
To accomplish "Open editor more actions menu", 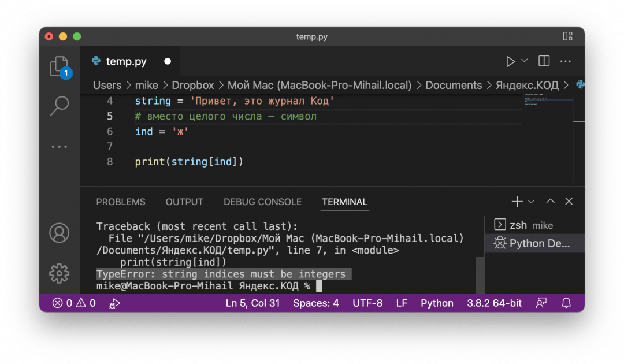I will tap(565, 61).
